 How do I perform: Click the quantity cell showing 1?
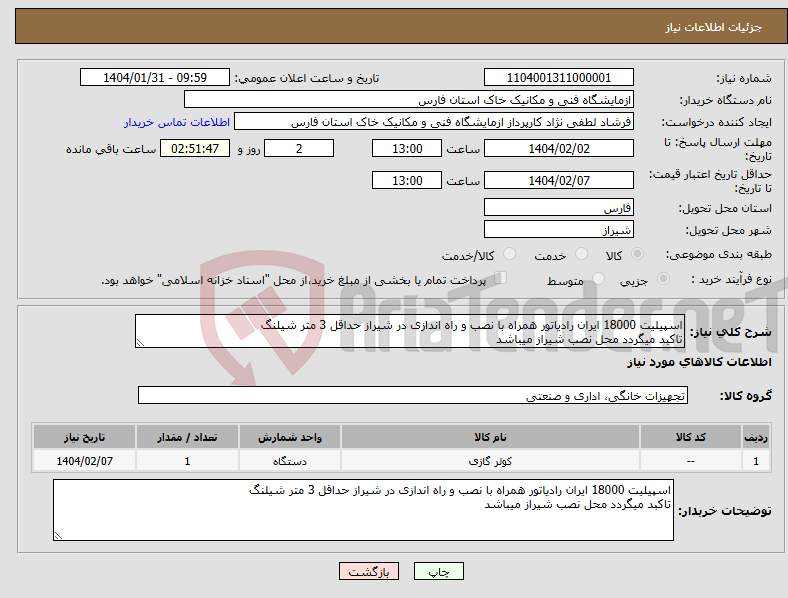click(x=187, y=461)
